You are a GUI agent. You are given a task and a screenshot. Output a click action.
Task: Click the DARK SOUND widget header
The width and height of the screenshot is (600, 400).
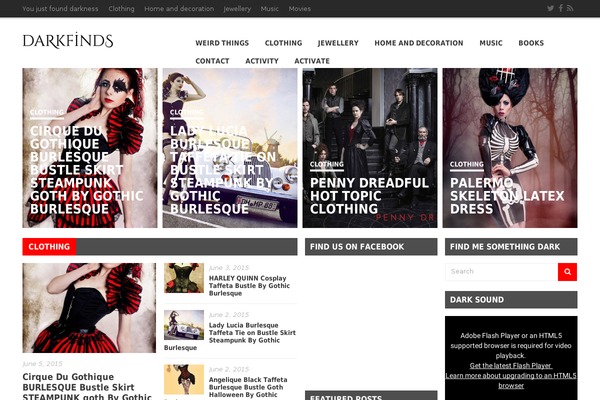tap(511, 300)
